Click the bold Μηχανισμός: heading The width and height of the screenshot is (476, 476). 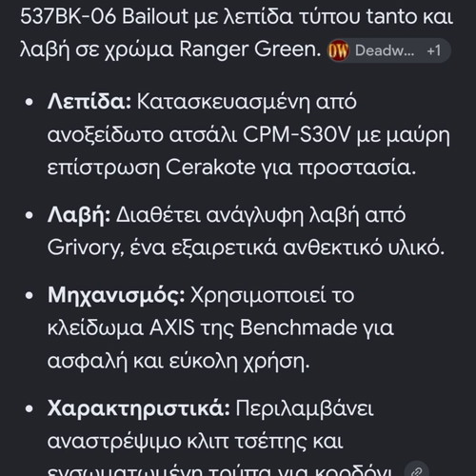click(116, 296)
